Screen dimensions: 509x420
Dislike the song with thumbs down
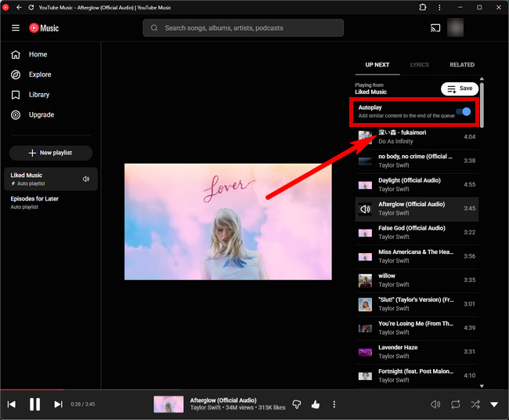click(297, 404)
